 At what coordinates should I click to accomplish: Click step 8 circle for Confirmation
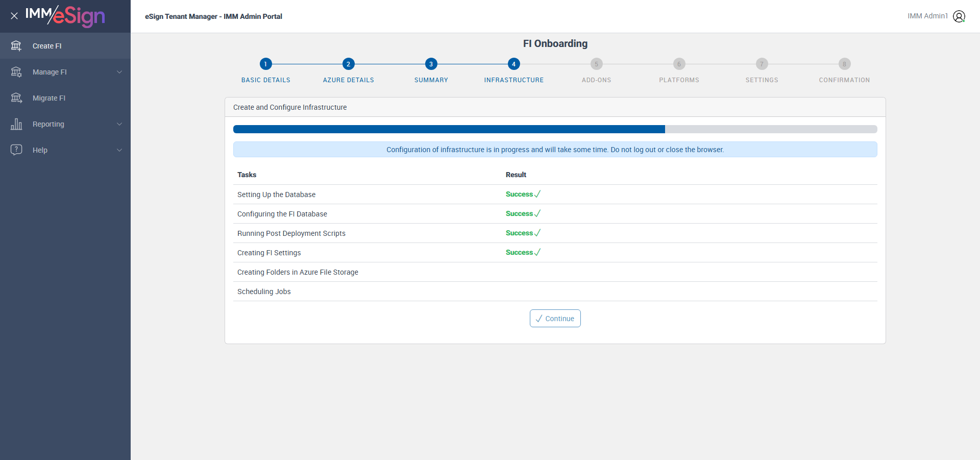coord(844,64)
